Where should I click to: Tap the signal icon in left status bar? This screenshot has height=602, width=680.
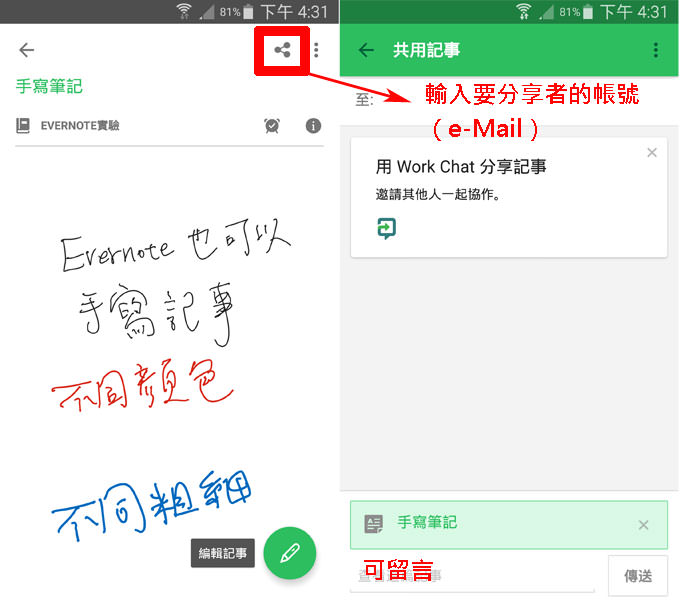pos(207,12)
